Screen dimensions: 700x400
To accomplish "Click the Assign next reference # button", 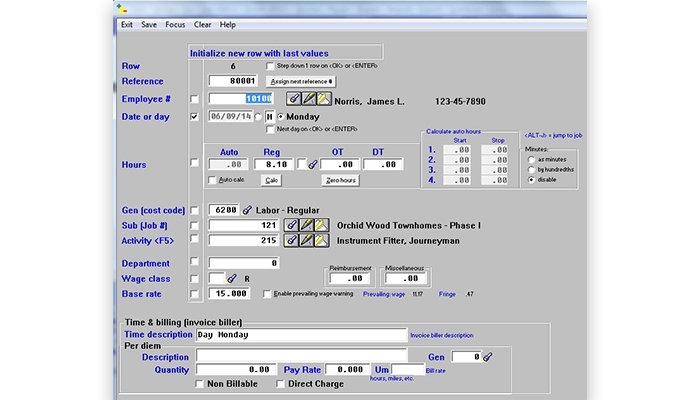I will point(303,81).
